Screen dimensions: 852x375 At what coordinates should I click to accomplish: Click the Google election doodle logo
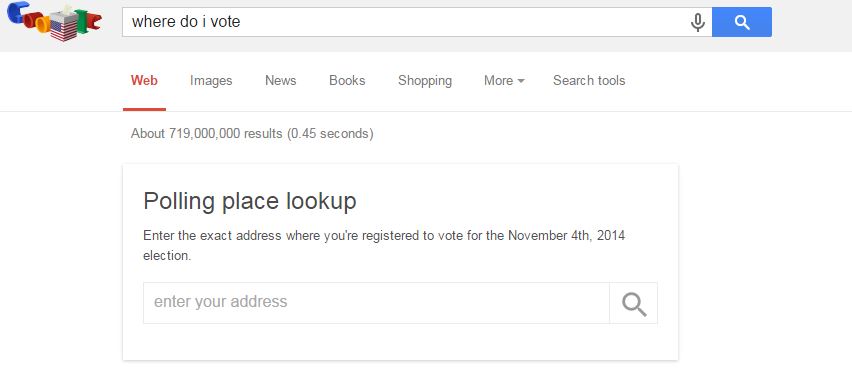54,22
